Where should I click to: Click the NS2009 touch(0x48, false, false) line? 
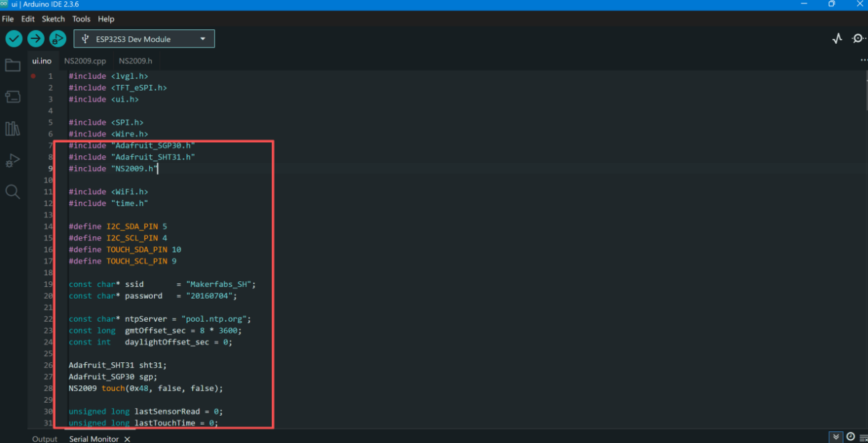click(x=146, y=388)
